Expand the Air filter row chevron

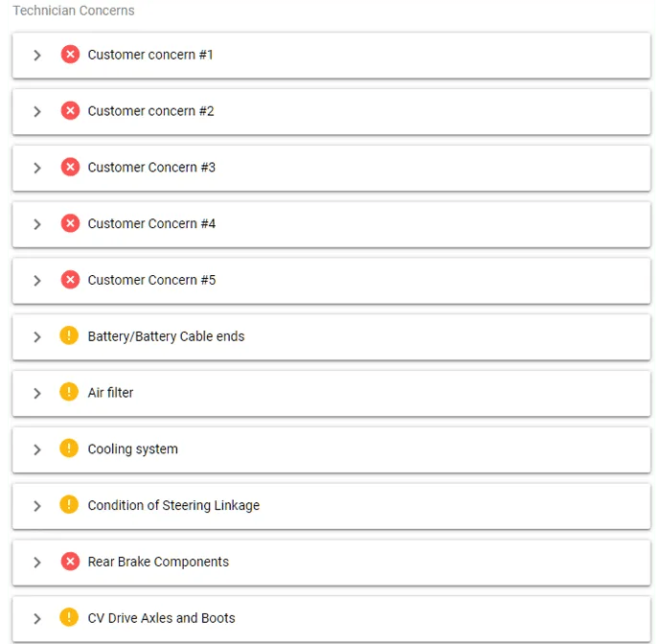(x=37, y=393)
